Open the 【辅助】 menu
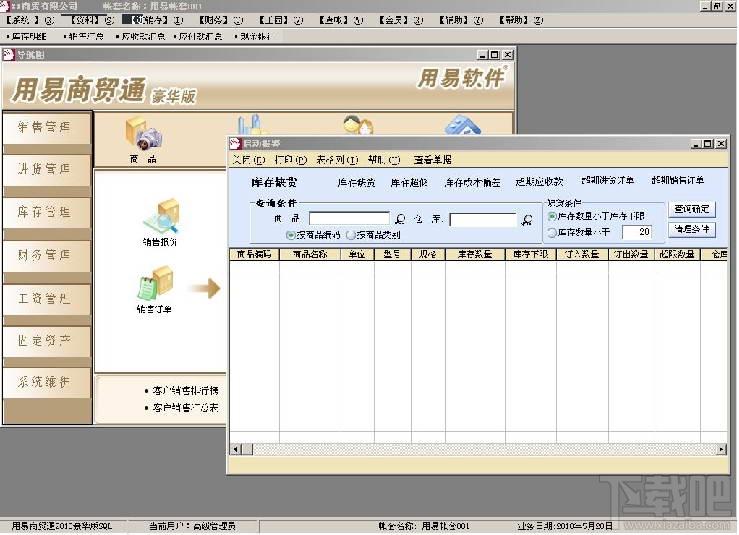Image resolution: width=739 pixels, height=535 pixels. tap(461, 20)
